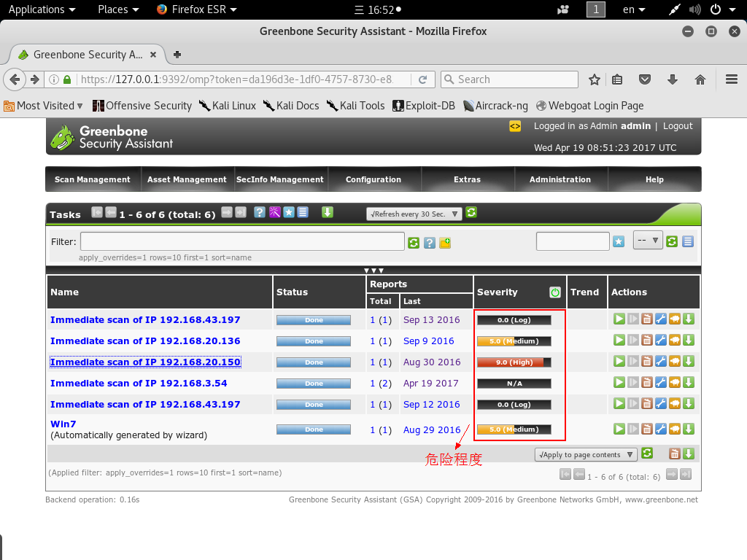This screenshot has height=560, width=747.
Task: Open task Immediate scan of IP 192.168.20.136
Action: coord(145,341)
